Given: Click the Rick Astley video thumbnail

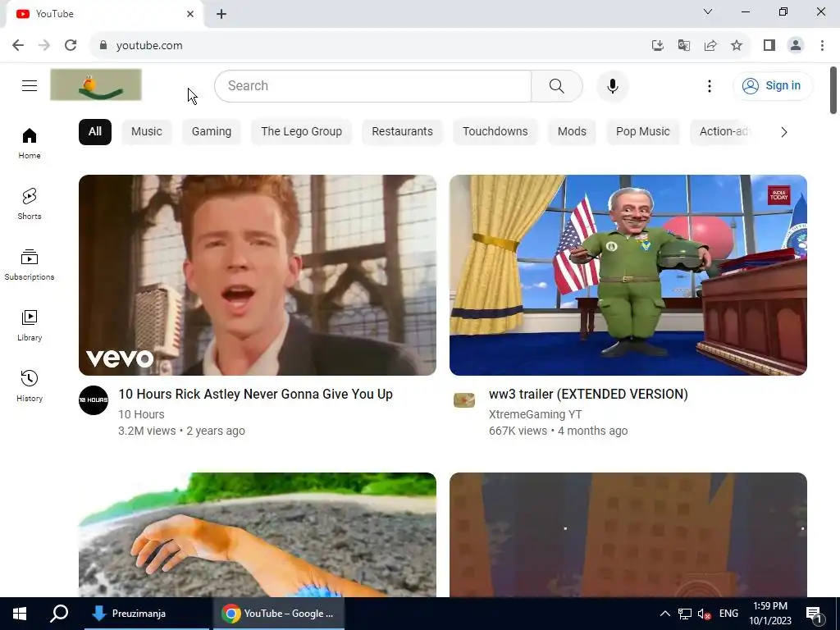Looking at the screenshot, I should click(x=257, y=275).
